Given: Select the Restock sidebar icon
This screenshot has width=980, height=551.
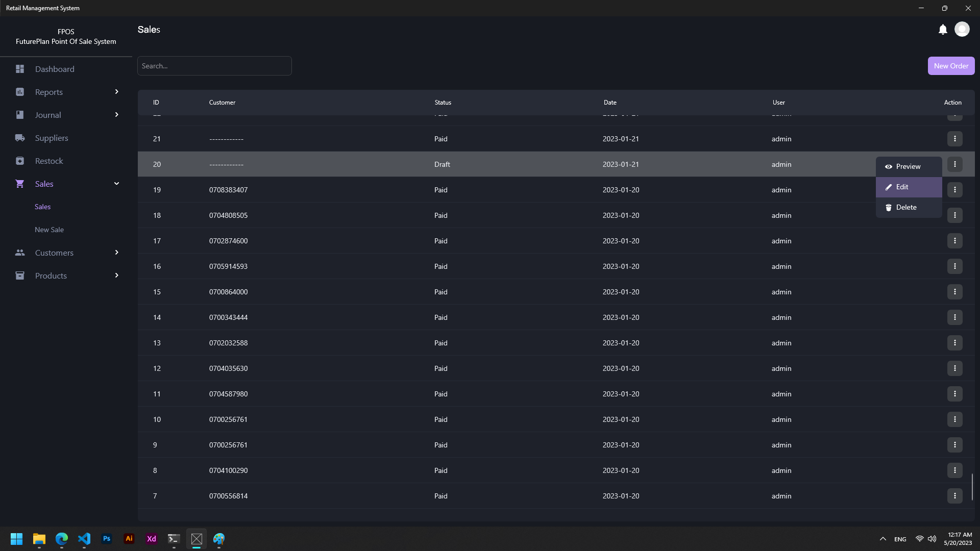Looking at the screenshot, I should pos(19,160).
